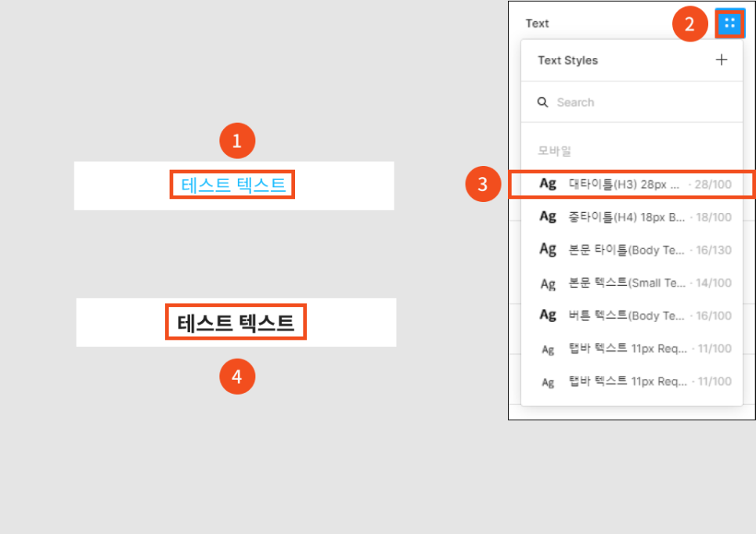Click the Text Styles panel title
The height and width of the screenshot is (534, 756).
567,60
